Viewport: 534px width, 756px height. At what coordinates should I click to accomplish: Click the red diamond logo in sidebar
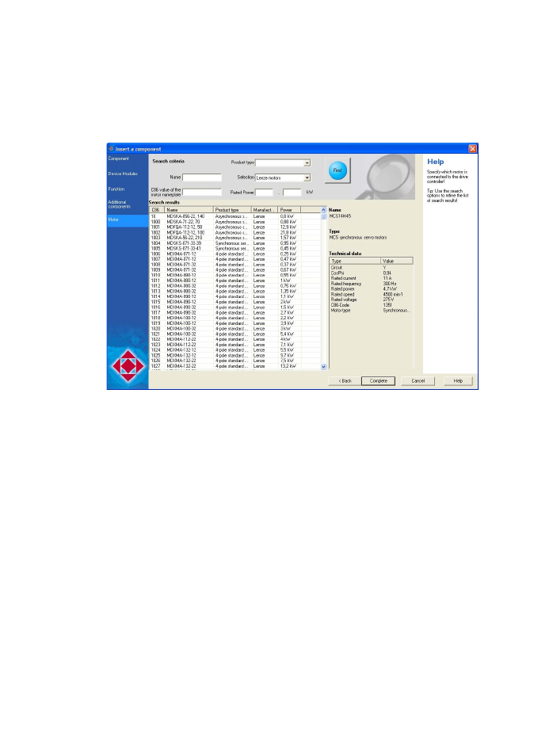coord(128,366)
